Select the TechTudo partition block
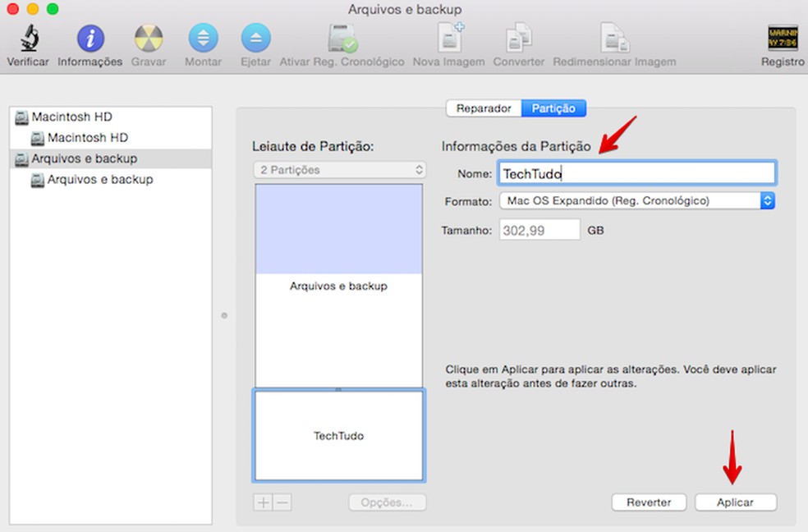The image size is (808, 532). [339, 436]
